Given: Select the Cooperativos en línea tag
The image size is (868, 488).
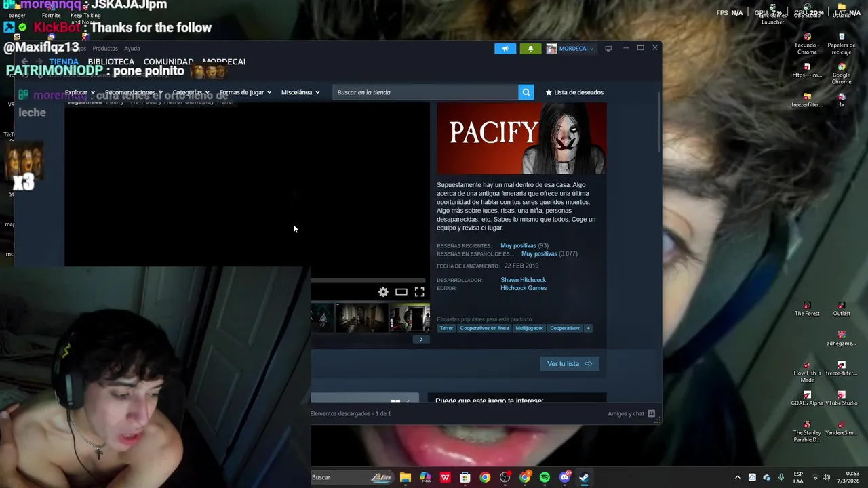Looking at the screenshot, I should (x=484, y=328).
